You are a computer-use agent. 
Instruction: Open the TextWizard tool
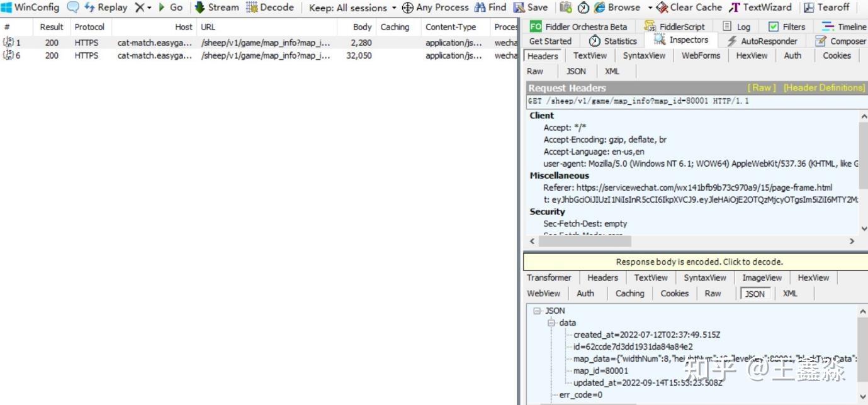coord(760,8)
